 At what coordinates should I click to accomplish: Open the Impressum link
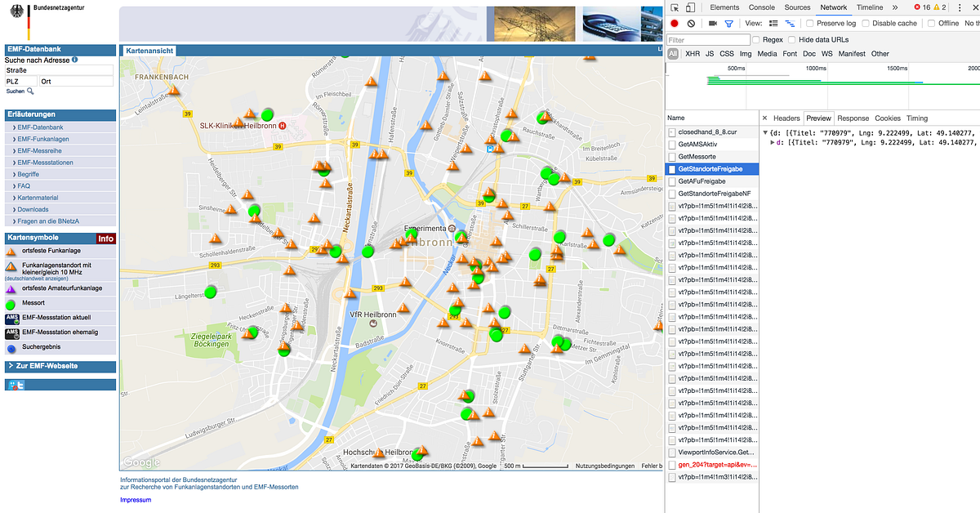136,500
